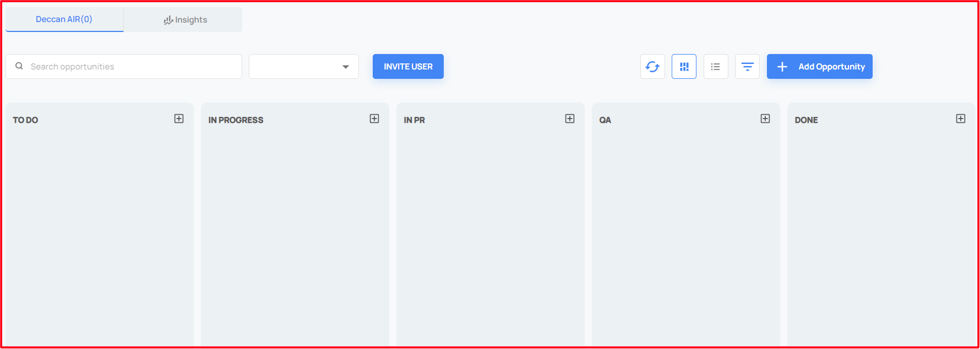This screenshot has width=980, height=349.
Task: Select the Deccan AIR(0) tab
Action: point(64,19)
